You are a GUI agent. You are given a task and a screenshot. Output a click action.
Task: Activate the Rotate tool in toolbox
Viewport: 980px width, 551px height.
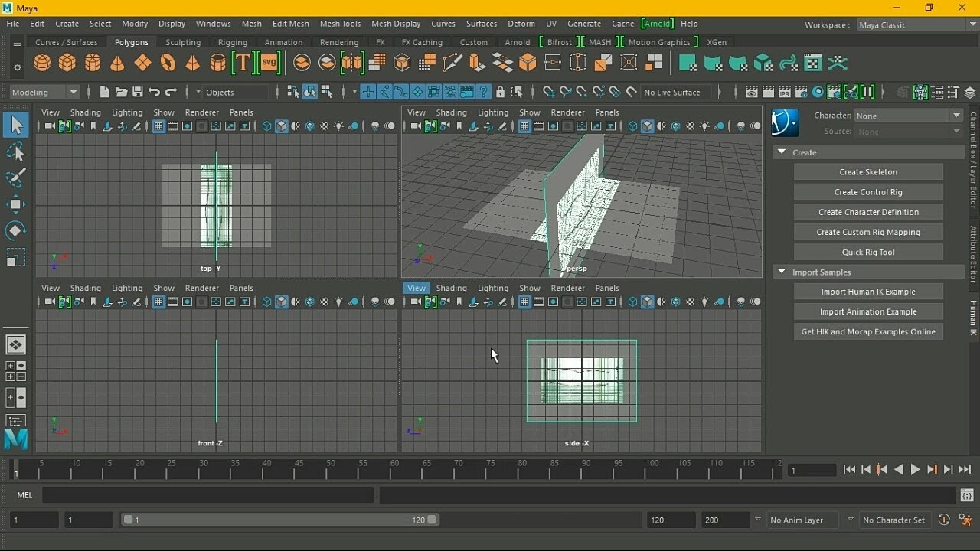16,230
